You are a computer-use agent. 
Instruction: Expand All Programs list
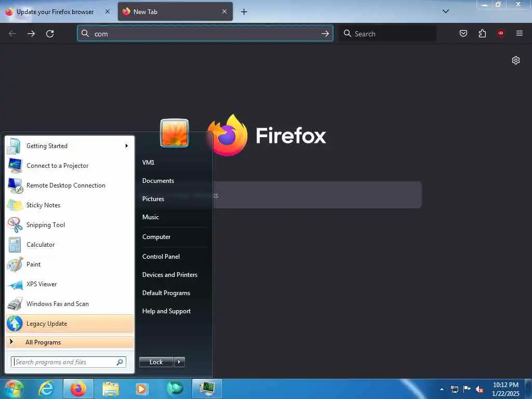[x=70, y=342]
